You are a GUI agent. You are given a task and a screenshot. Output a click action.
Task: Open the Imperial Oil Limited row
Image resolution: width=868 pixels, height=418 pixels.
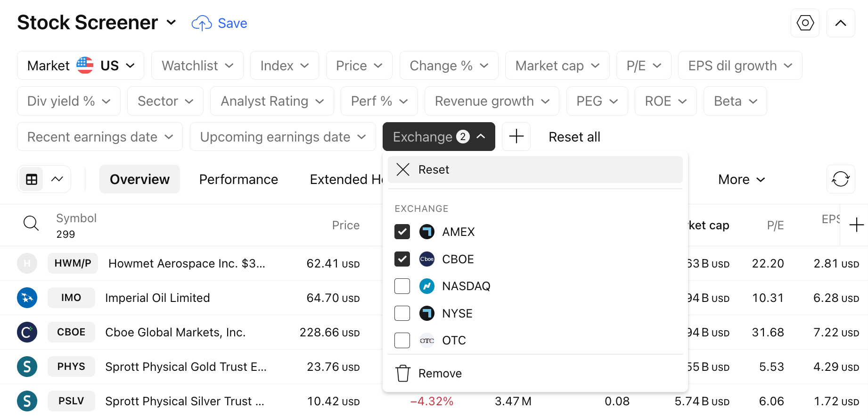(x=157, y=298)
